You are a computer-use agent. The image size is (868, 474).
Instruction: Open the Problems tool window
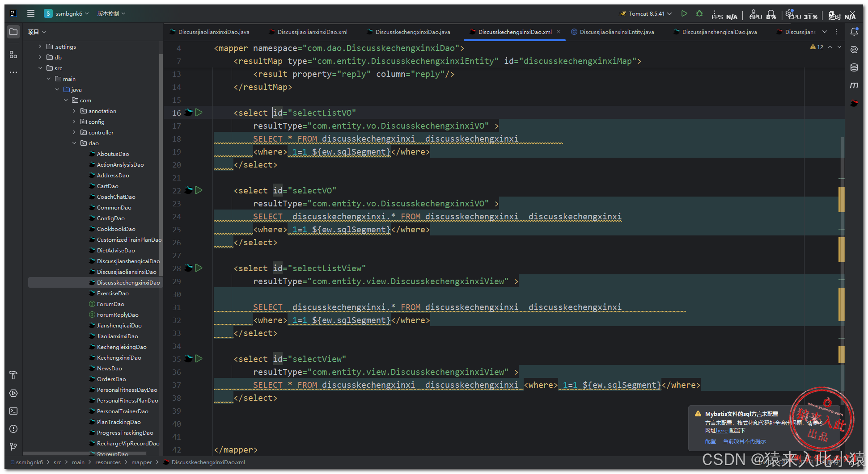pos(13,429)
